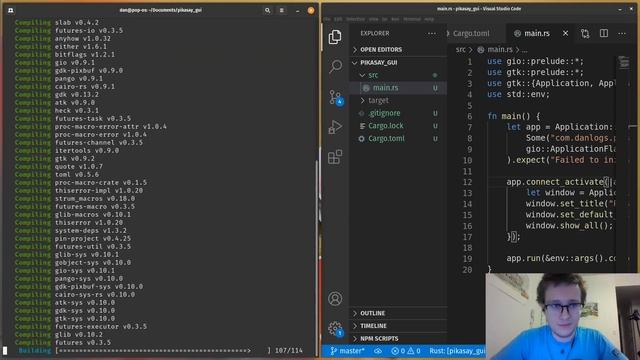Click 'fn main() {' on line 6
Viewport: 640px width, 360px height.
click(513, 116)
